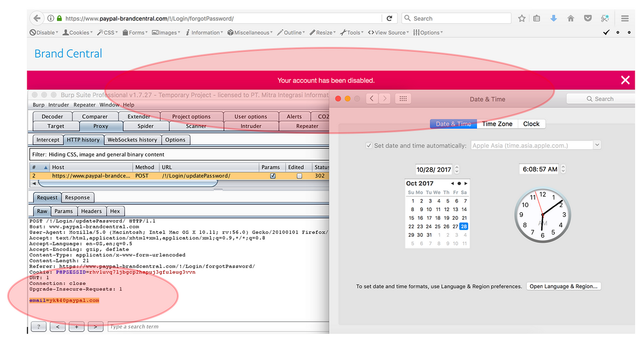The image size is (644, 350).
Task: Switch to Spider tab in Burp
Action: coord(146,126)
